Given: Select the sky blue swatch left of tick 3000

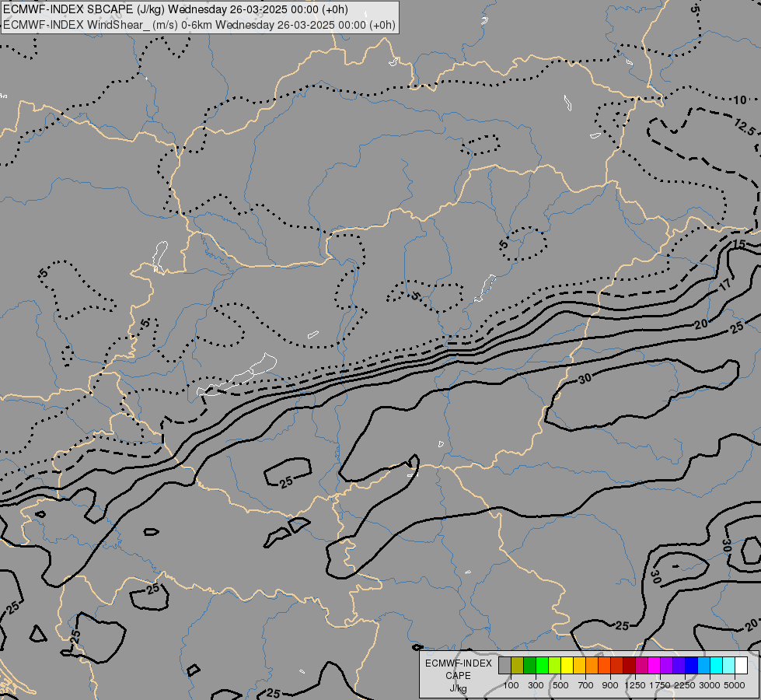Looking at the screenshot, I should point(704,665).
